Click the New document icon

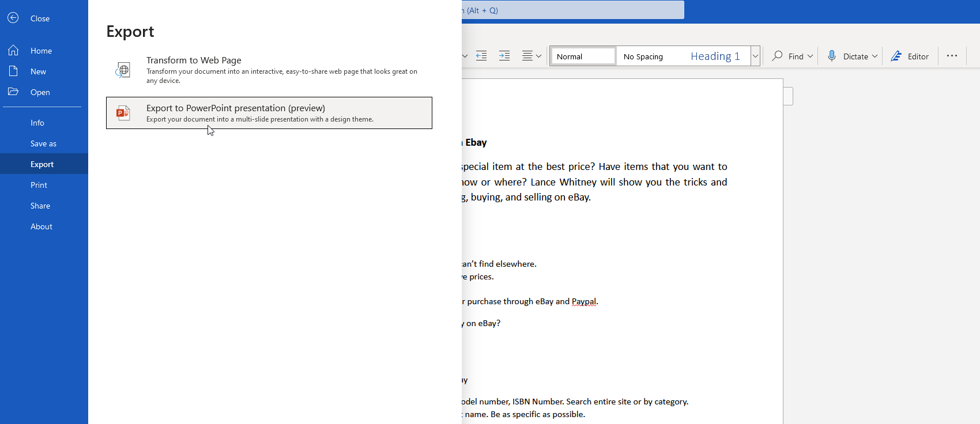13,71
